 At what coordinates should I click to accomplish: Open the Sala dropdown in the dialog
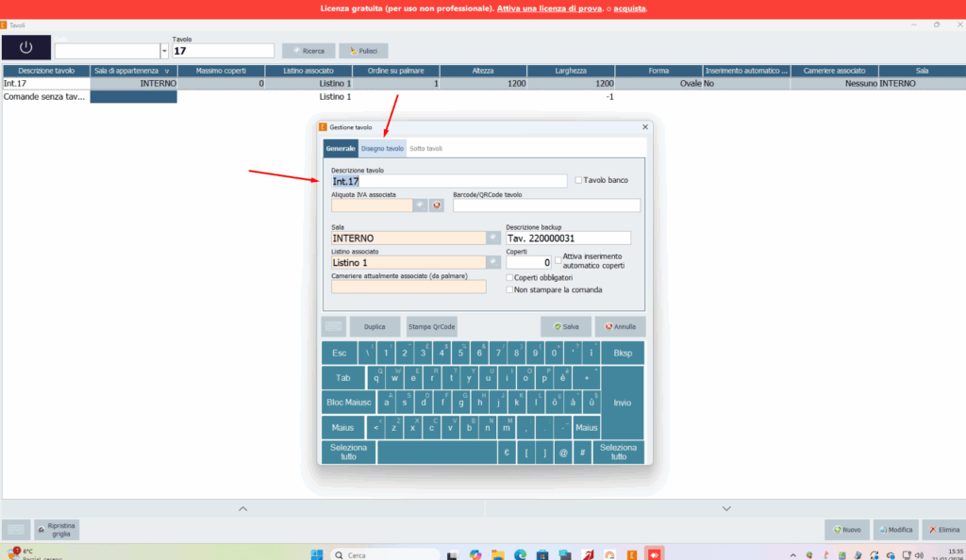pos(492,238)
